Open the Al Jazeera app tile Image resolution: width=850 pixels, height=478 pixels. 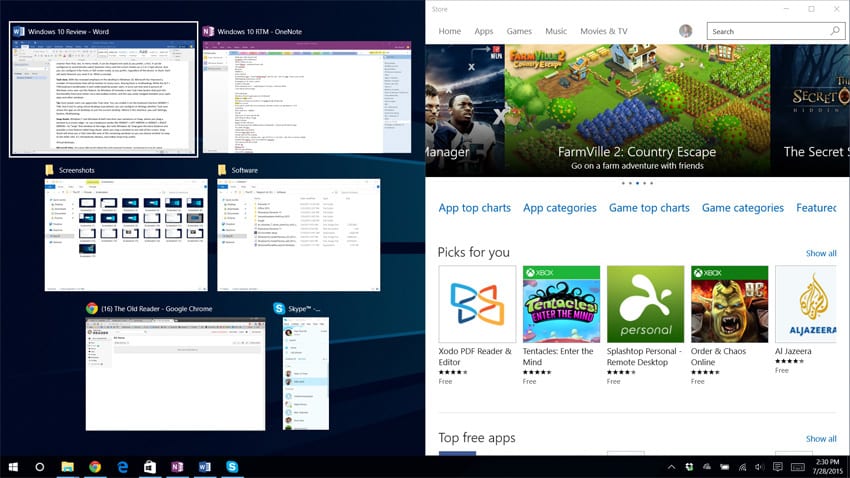[x=806, y=320]
